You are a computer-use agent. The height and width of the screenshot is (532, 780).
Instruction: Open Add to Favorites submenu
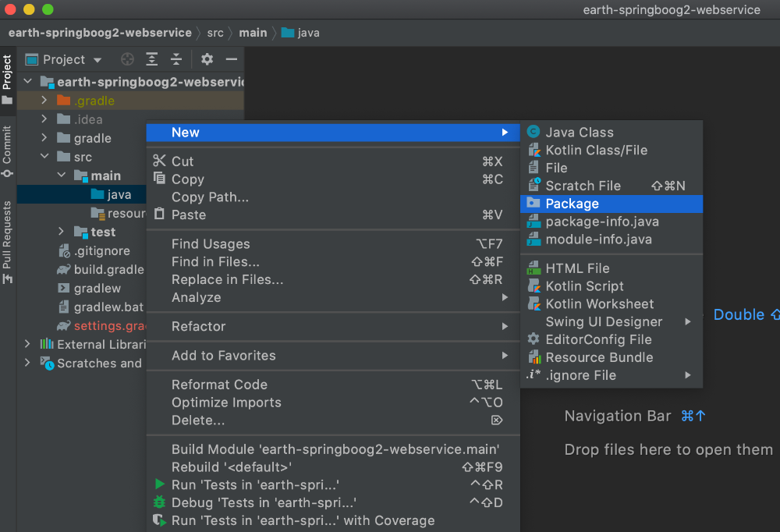[x=333, y=356]
